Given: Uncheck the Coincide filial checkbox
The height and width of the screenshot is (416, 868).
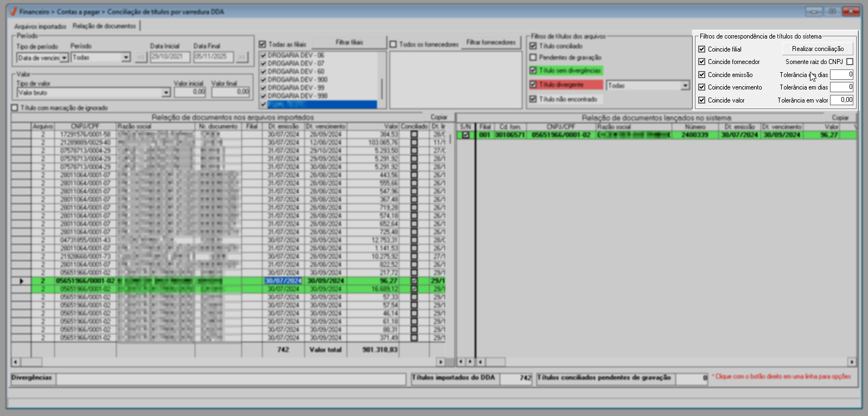Looking at the screenshot, I should tap(701, 49).
